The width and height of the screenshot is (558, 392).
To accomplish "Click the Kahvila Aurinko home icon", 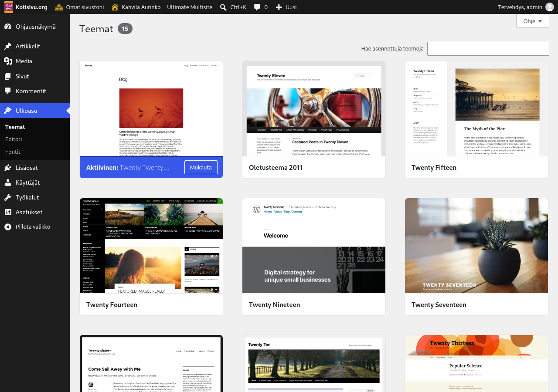I will point(115,7).
